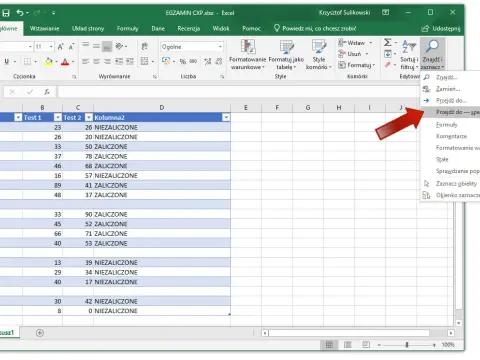Align text right
The height and width of the screenshot is (360, 480).
pyautogui.click(x=107, y=61)
